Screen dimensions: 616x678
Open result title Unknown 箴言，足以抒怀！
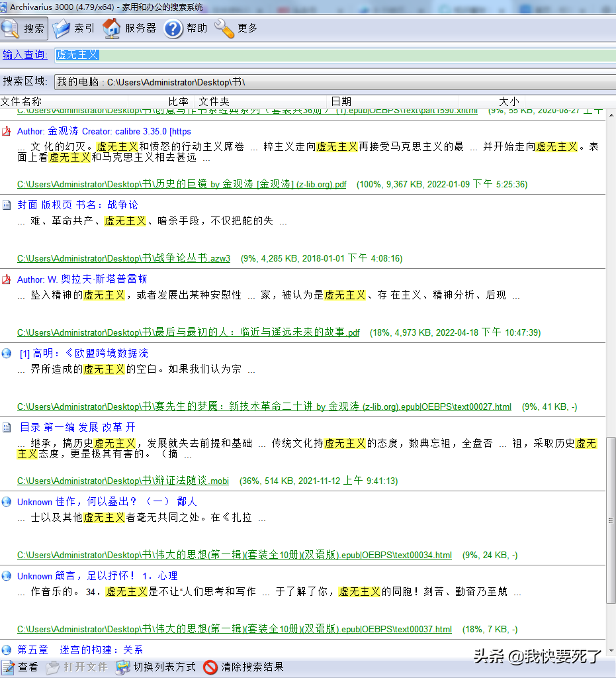pyautogui.click(x=98, y=576)
